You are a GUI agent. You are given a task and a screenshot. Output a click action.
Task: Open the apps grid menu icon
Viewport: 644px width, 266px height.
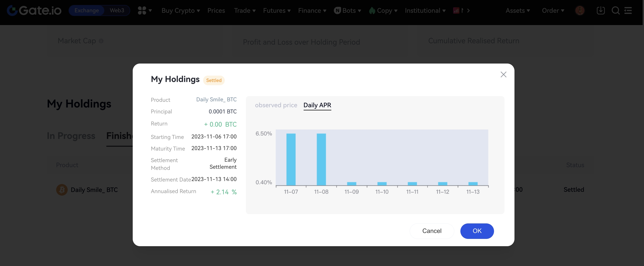pos(142,10)
